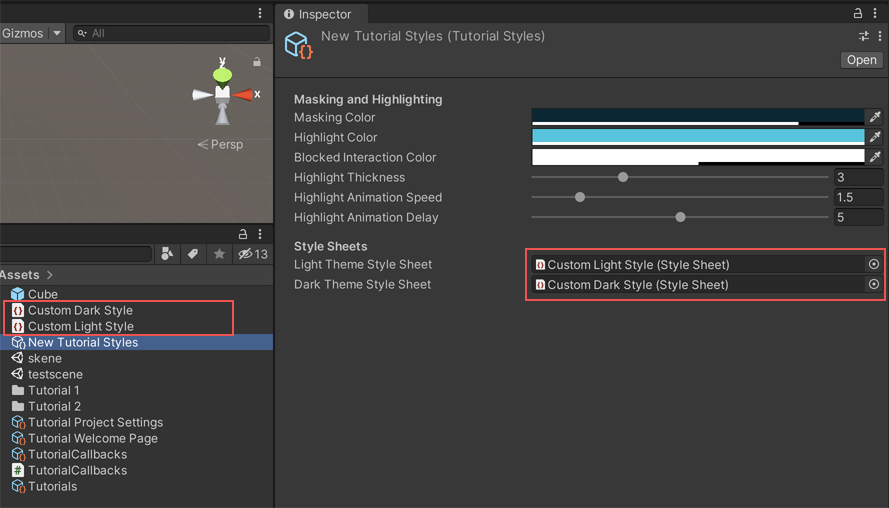Click the favorites star icon in Project
The width and height of the screenshot is (889, 508).
(219, 254)
